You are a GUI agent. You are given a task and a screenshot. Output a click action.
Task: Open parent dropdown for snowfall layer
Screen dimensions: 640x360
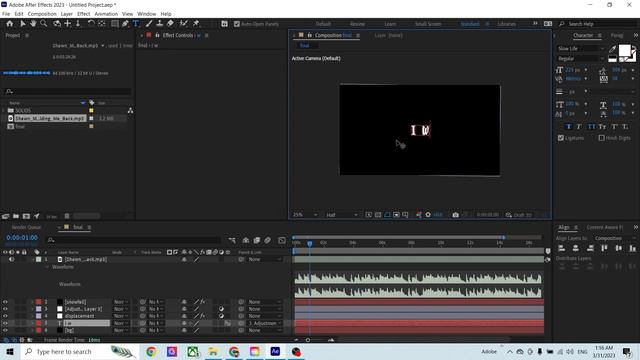point(264,302)
